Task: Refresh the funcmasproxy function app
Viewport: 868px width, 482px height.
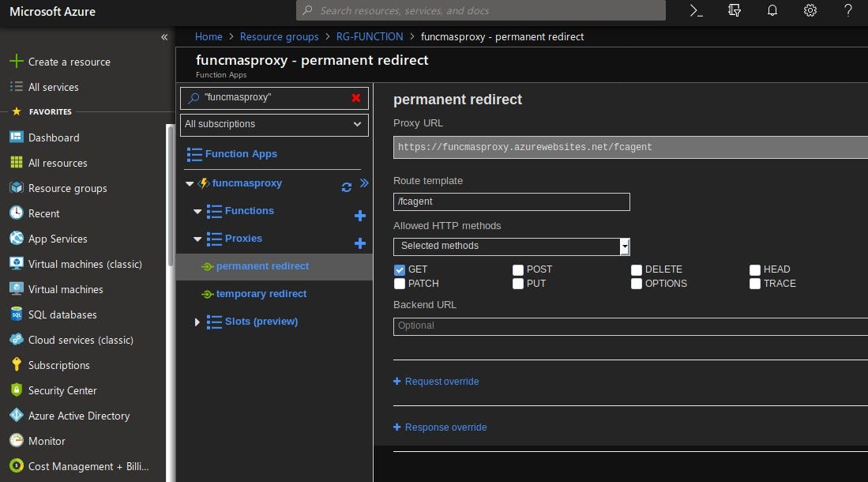Action: (347, 187)
